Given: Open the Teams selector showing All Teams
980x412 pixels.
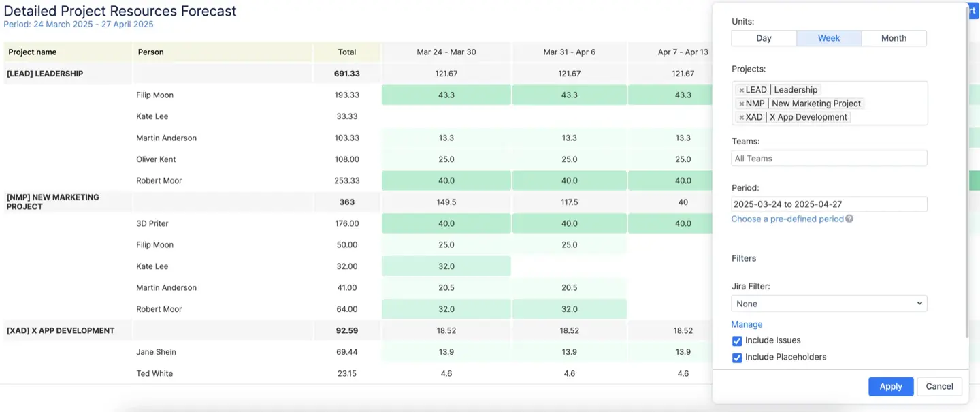Looking at the screenshot, I should click(x=828, y=157).
